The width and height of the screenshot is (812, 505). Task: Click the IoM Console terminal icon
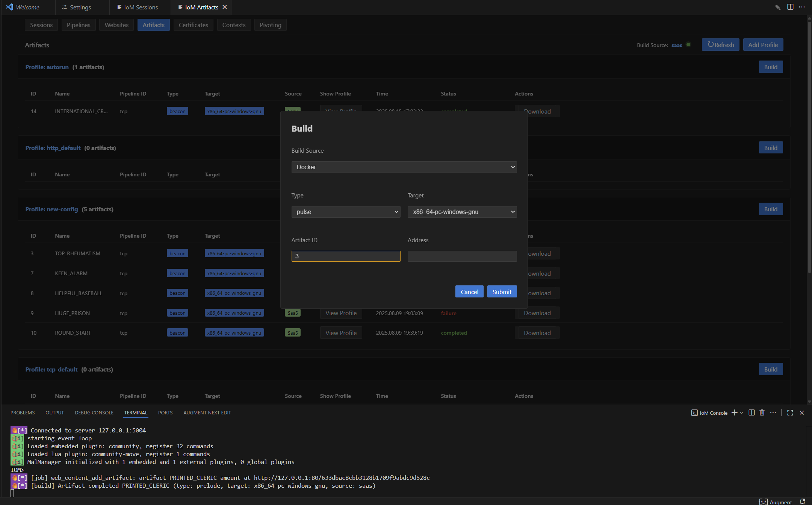pyautogui.click(x=694, y=412)
